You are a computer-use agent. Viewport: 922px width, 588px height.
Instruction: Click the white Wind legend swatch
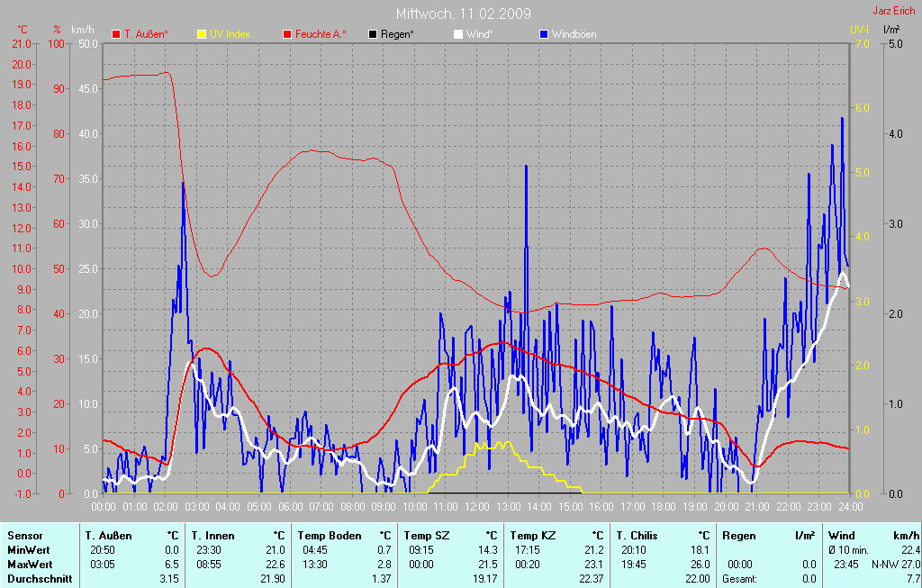coord(457,34)
